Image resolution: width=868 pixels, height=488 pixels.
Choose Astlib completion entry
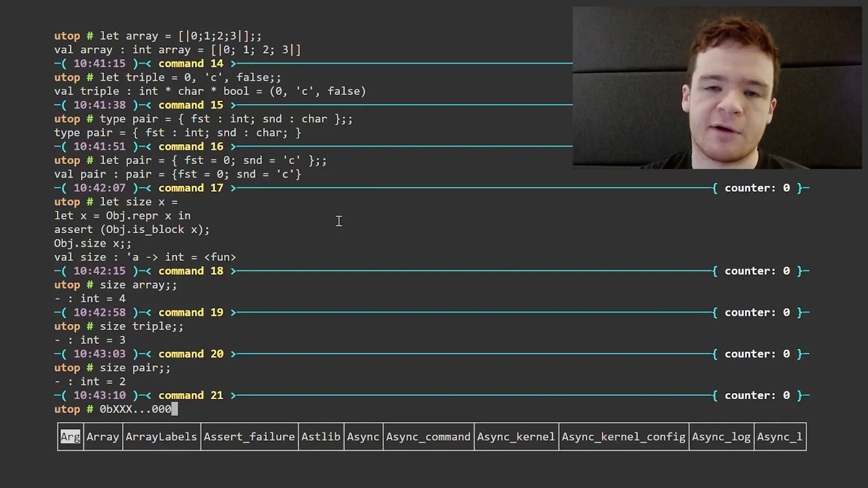[x=321, y=436]
